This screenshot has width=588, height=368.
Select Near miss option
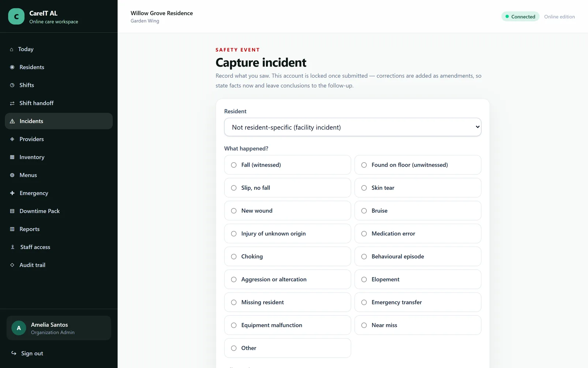coord(418,325)
